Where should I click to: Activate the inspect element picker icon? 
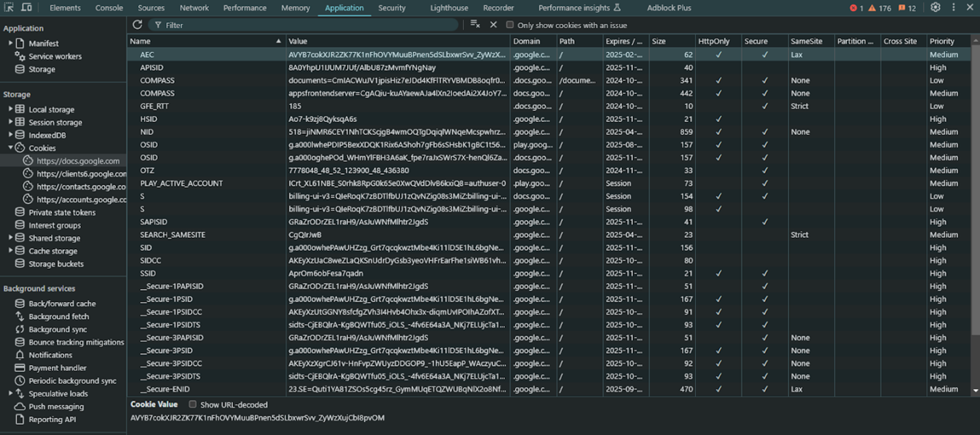point(10,8)
